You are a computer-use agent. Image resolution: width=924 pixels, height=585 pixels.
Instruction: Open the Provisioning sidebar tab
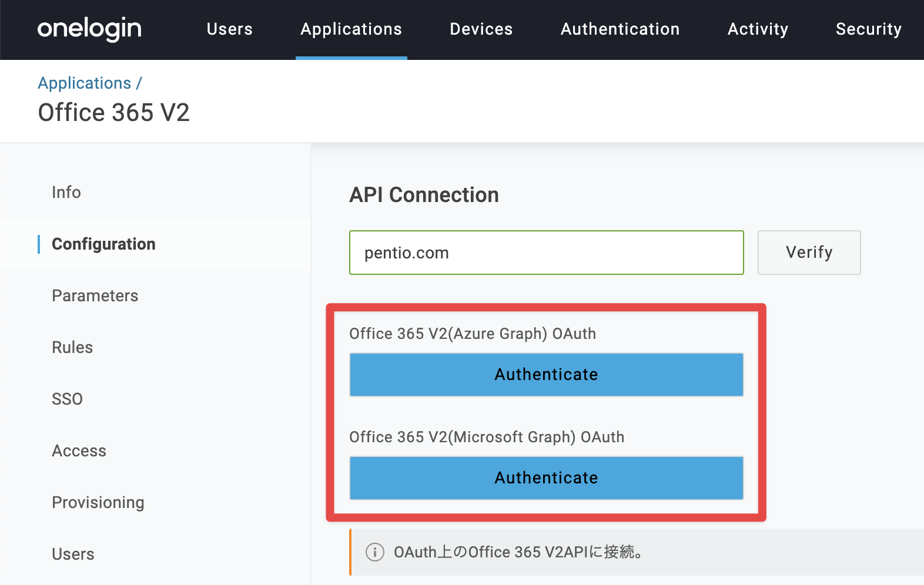coord(98,503)
